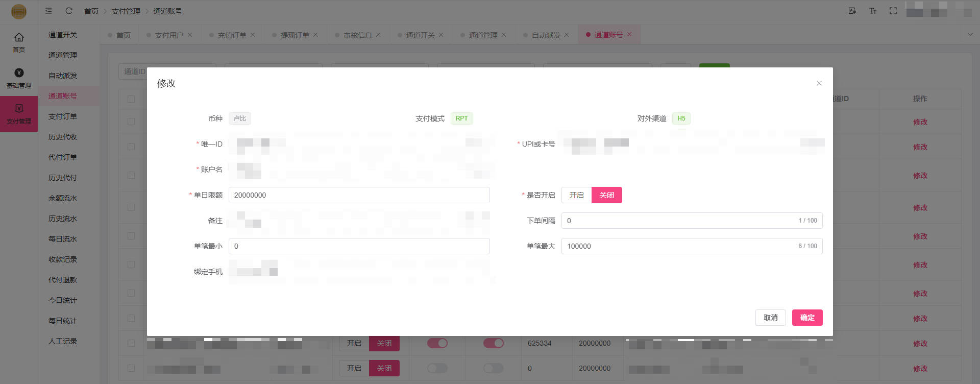Click the logo icon at top left
980x384 pixels.
19,11
